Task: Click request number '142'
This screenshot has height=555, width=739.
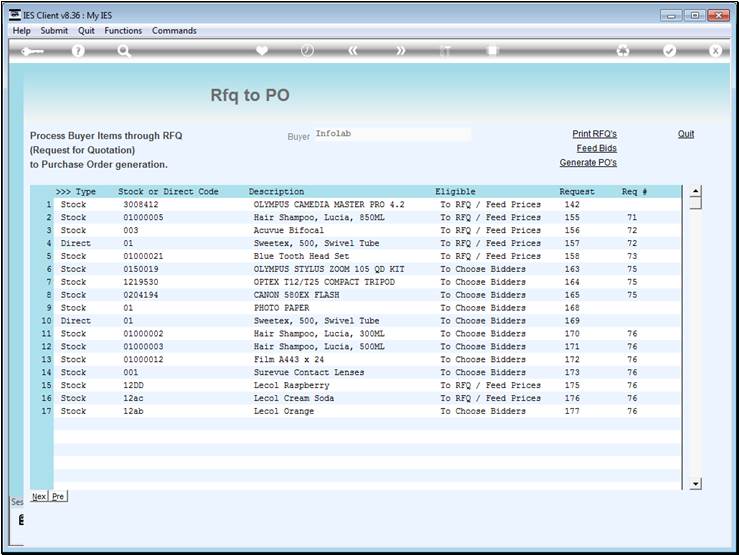Action: click(572, 204)
